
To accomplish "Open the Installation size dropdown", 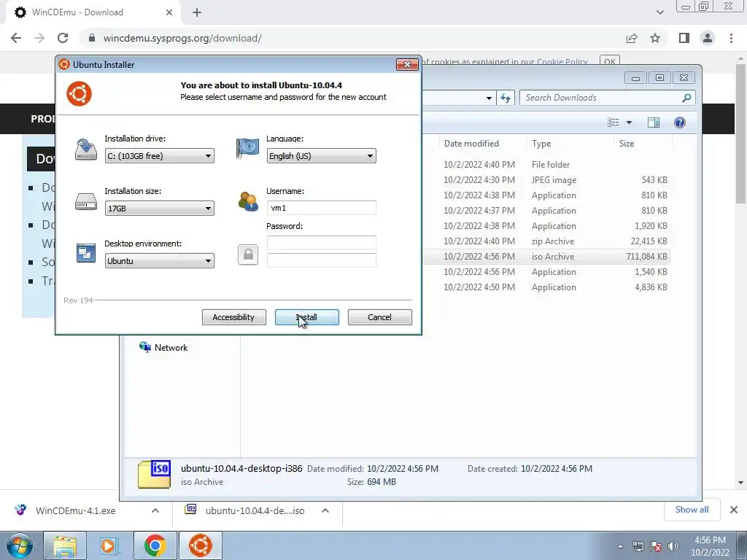I will coord(159,208).
